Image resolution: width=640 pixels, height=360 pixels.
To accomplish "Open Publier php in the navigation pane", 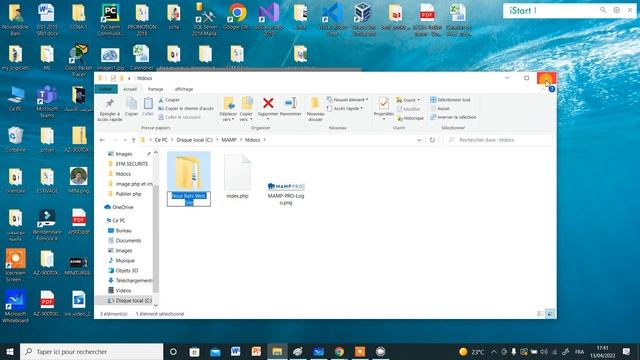I will click(x=128, y=194).
